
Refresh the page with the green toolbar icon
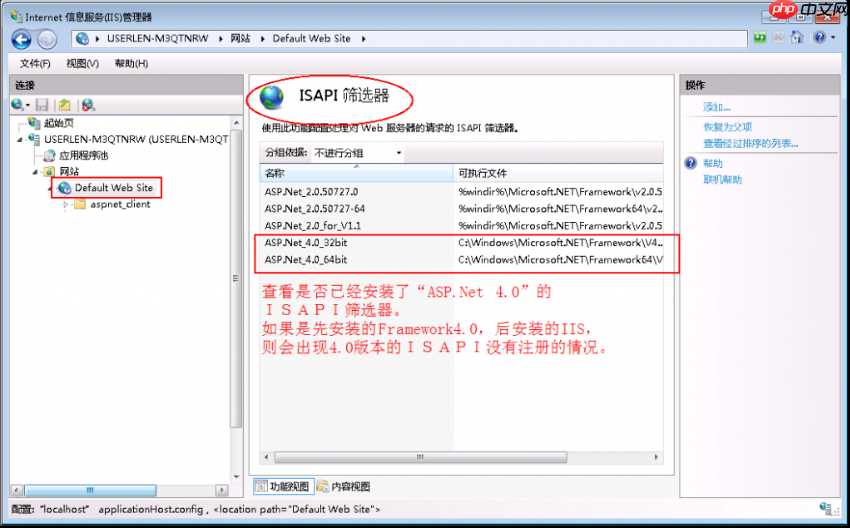760,37
